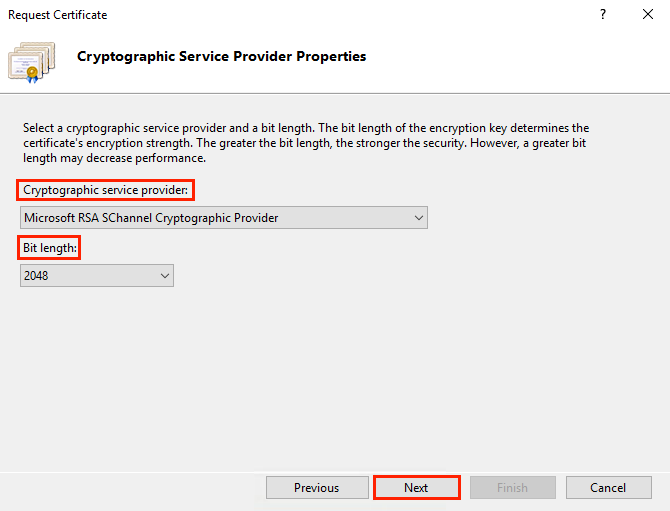This screenshot has height=511, width=670.
Task: Open the Cryptographic service provider combo box
Action: (x=223, y=218)
